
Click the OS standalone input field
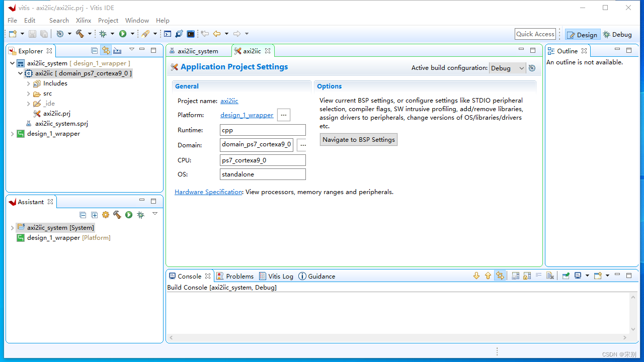(263, 174)
